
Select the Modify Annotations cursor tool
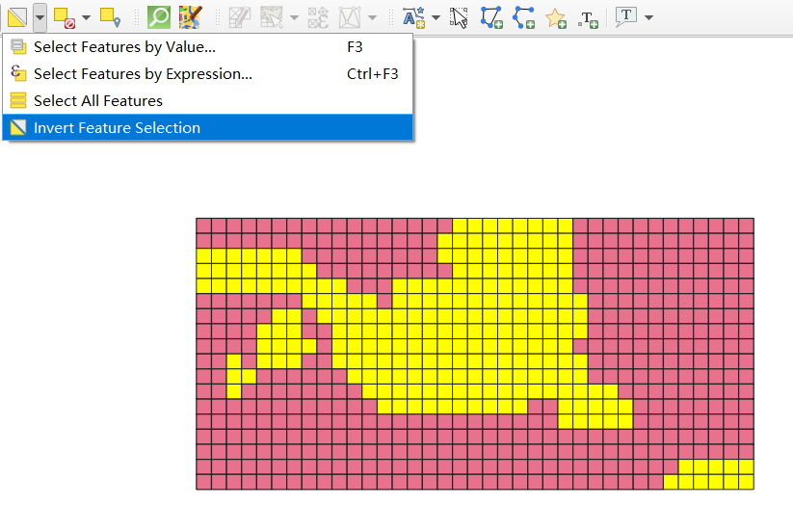(459, 17)
